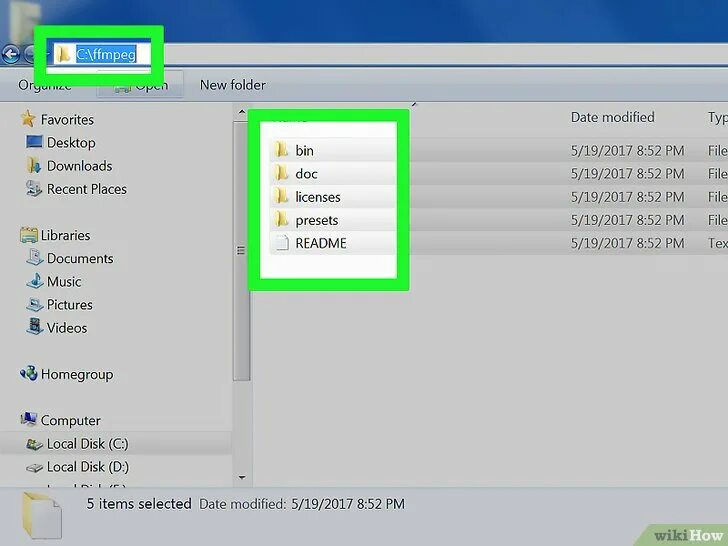
Task: Click the Favorites star icon
Action: pos(28,119)
